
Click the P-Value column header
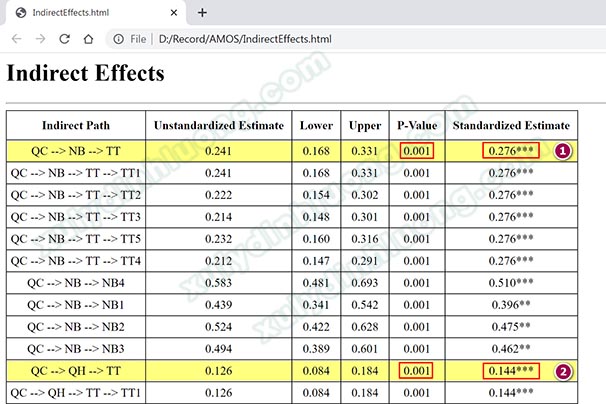pos(414,126)
